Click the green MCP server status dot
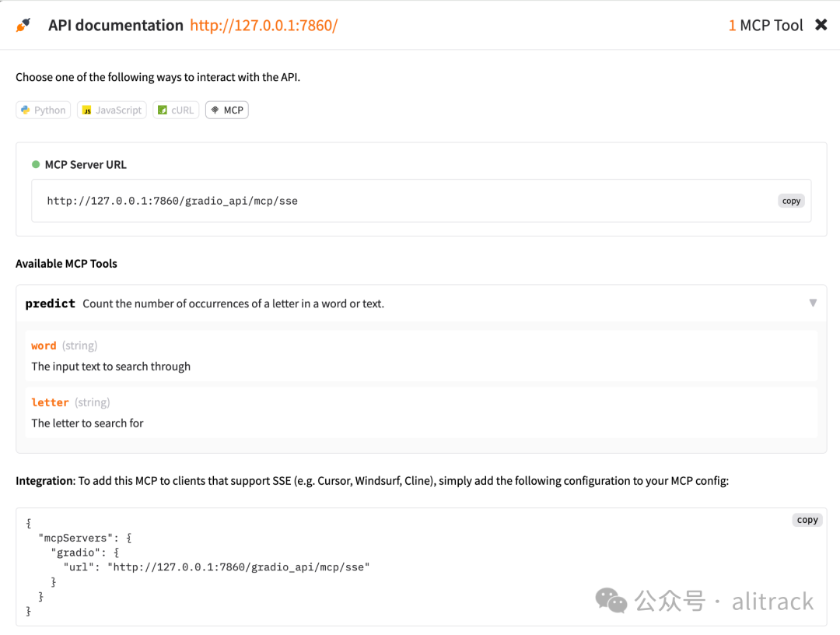The width and height of the screenshot is (840, 635). pyautogui.click(x=36, y=164)
